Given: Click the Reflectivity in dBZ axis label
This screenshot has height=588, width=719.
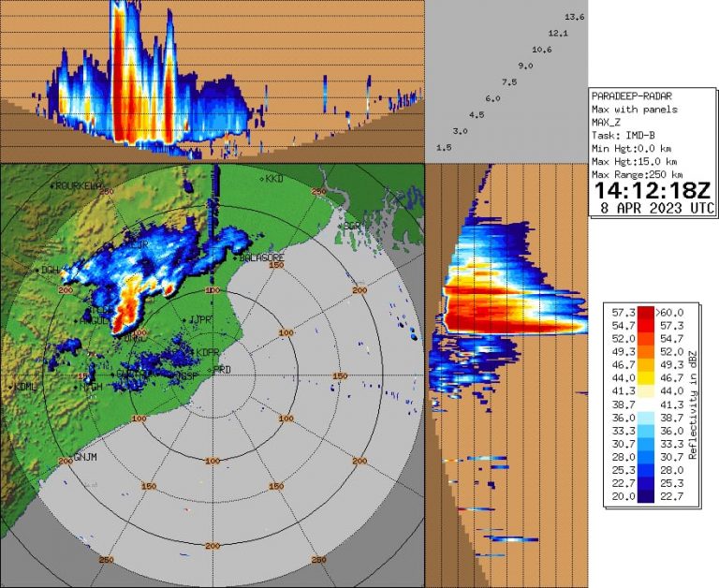Looking at the screenshot, I should point(692,404).
